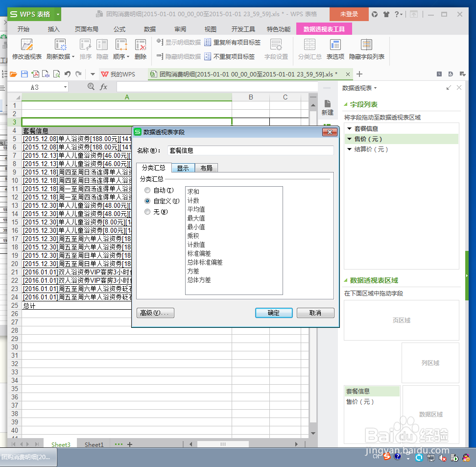Click 售价（元） item in row area
The height and width of the screenshot is (467, 476).
click(x=360, y=402)
